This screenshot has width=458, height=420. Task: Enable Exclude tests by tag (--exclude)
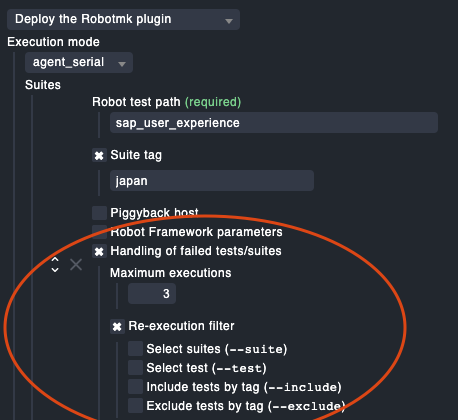tap(135, 405)
